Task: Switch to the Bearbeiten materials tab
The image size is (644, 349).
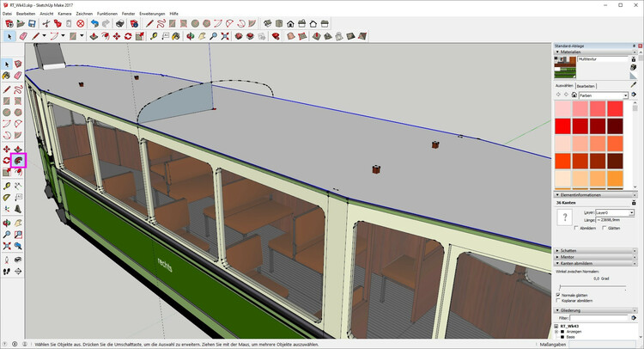Action: 586,86
